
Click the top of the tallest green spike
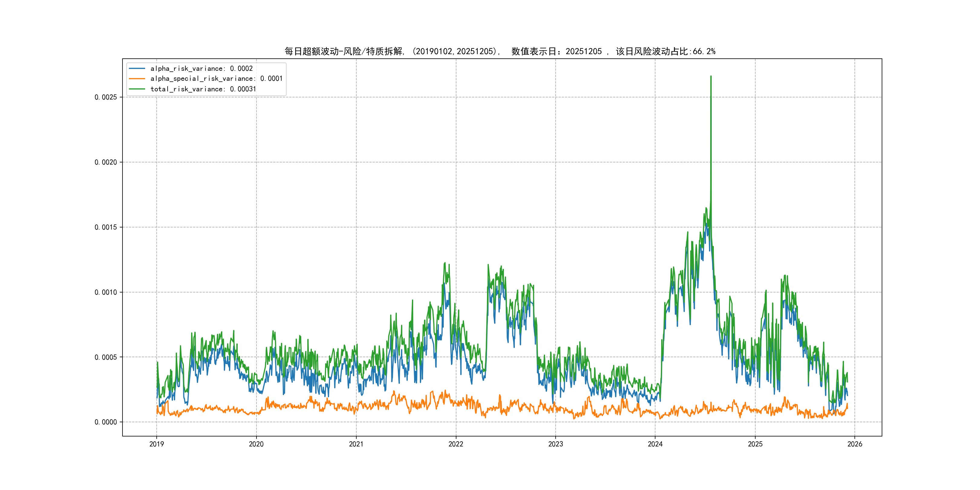click(x=711, y=77)
